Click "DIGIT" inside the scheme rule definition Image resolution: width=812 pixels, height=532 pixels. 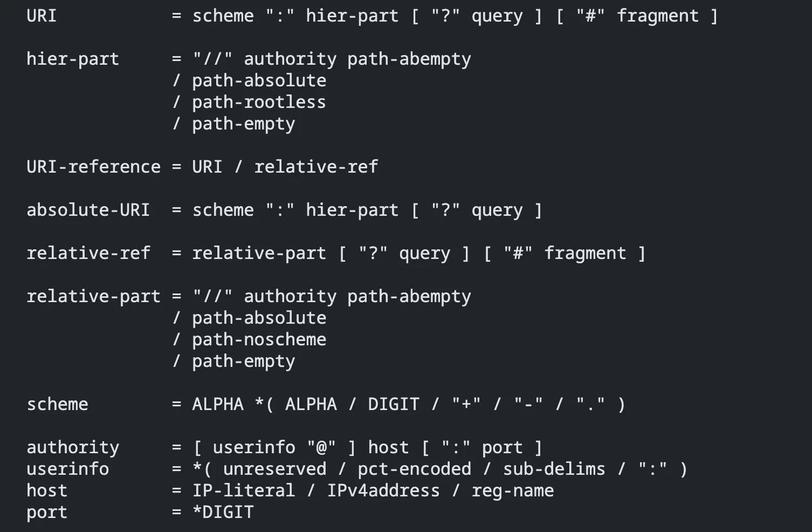tap(394, 404)
